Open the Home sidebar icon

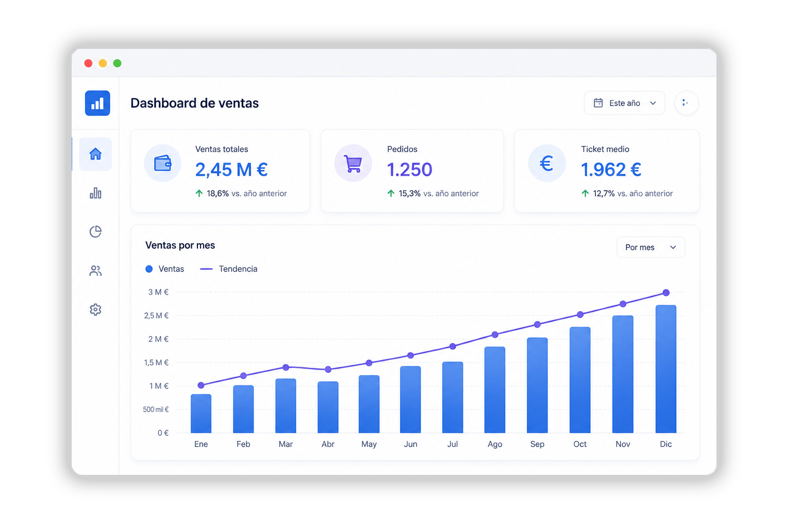pos(96,154)
